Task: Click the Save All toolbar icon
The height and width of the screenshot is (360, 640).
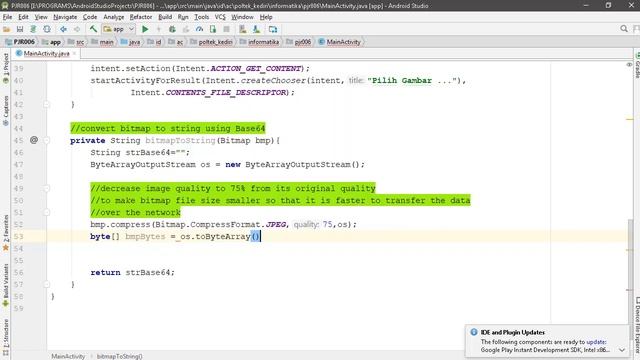Action: (x=20, y=29)
